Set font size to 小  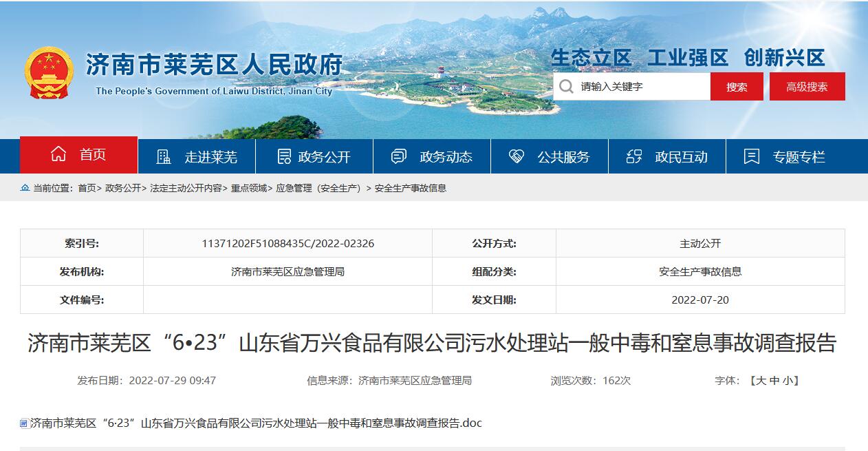788,381
